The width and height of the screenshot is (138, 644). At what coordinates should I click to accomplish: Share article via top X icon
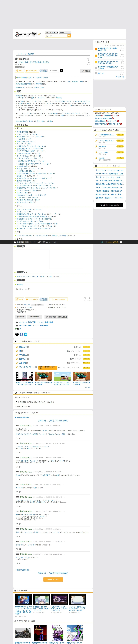pos(61,71)
